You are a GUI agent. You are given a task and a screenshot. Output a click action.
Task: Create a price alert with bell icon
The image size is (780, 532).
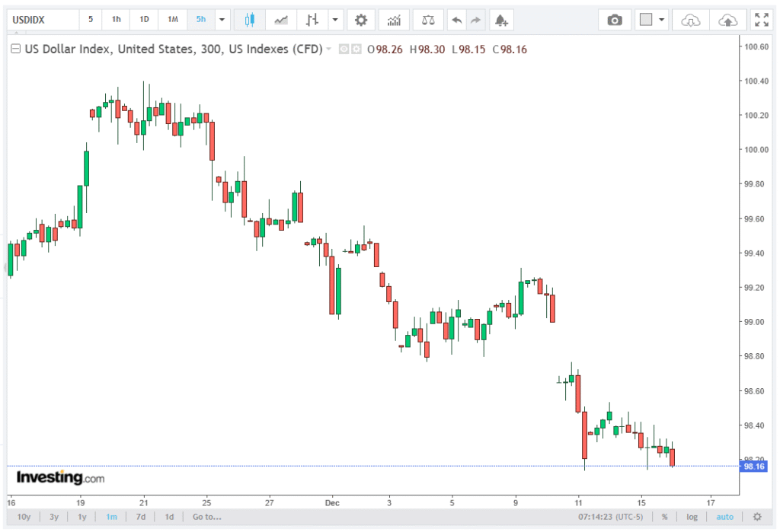(500, 20)
